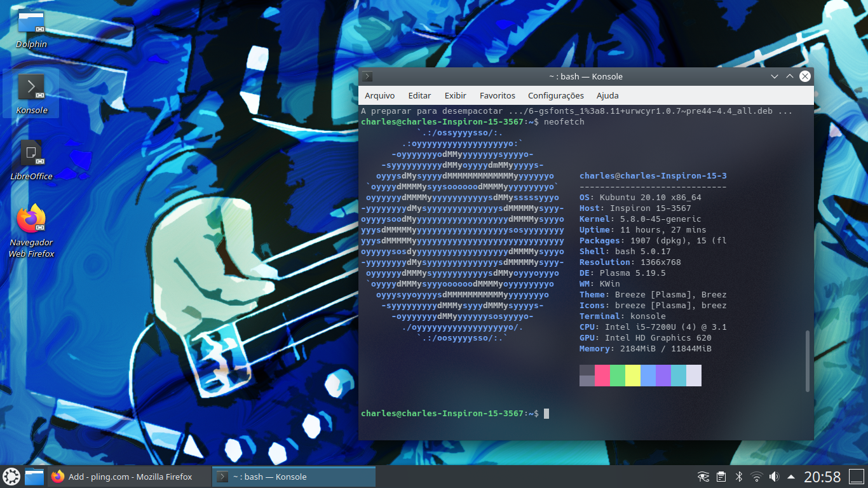Click the 20:58 clock in the panel
This screenshot has height=488, width=868.
[822, 477]
